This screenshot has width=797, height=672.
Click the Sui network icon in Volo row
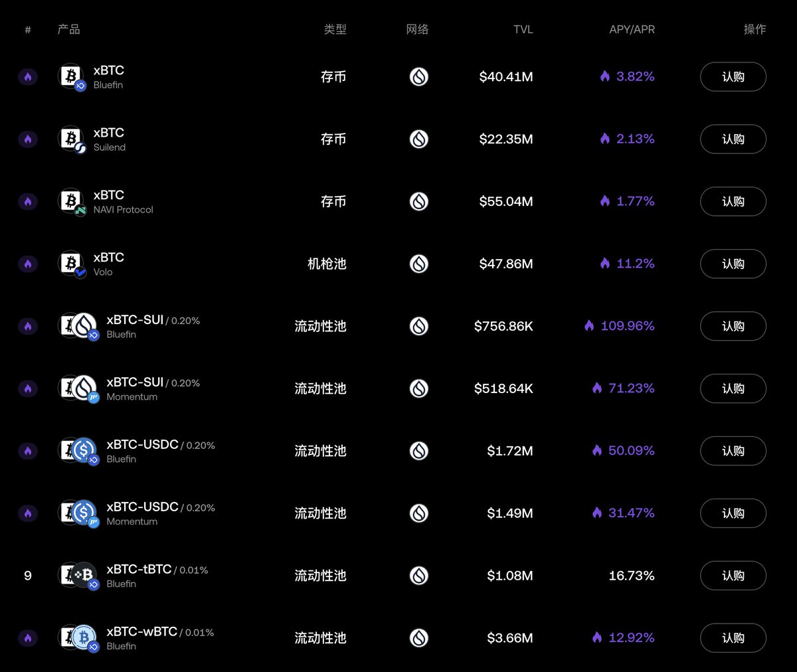[x=418, y=264]
